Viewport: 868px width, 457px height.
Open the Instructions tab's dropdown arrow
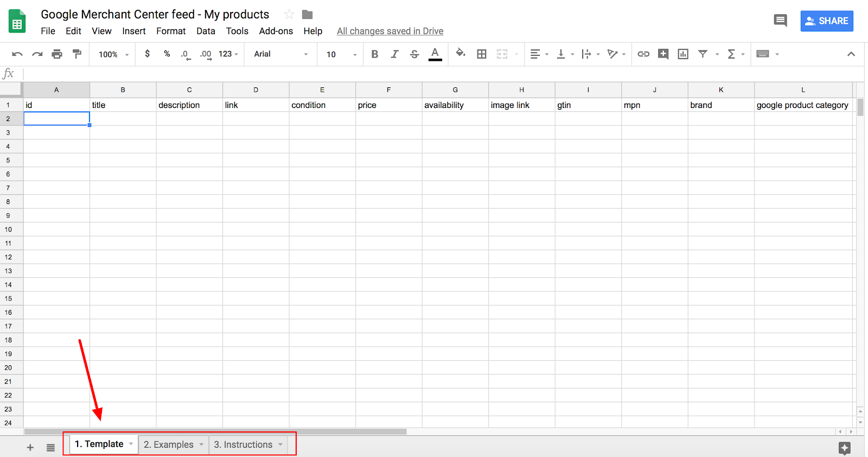click(x=280, y=445)
